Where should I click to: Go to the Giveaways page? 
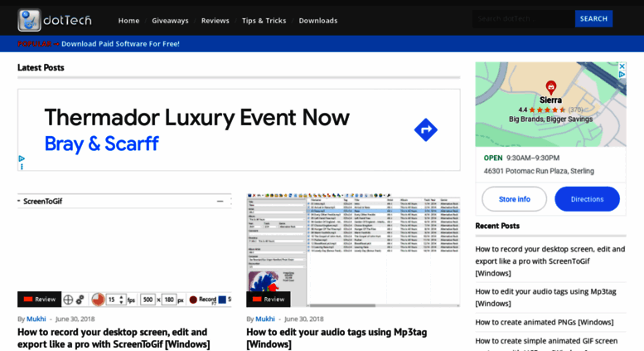[x=170, y=21]
